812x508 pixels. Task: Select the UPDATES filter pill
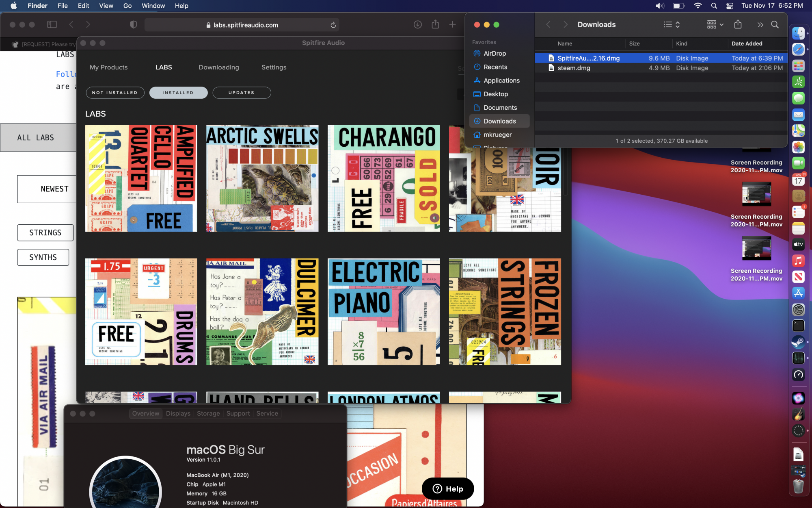pyautogui.click(x=242, y=93)
